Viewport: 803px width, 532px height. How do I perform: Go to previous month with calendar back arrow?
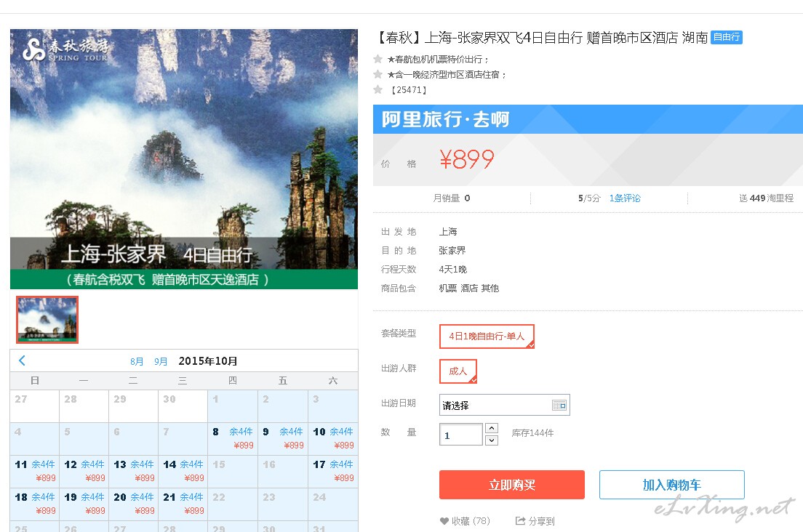click(22, 360)
